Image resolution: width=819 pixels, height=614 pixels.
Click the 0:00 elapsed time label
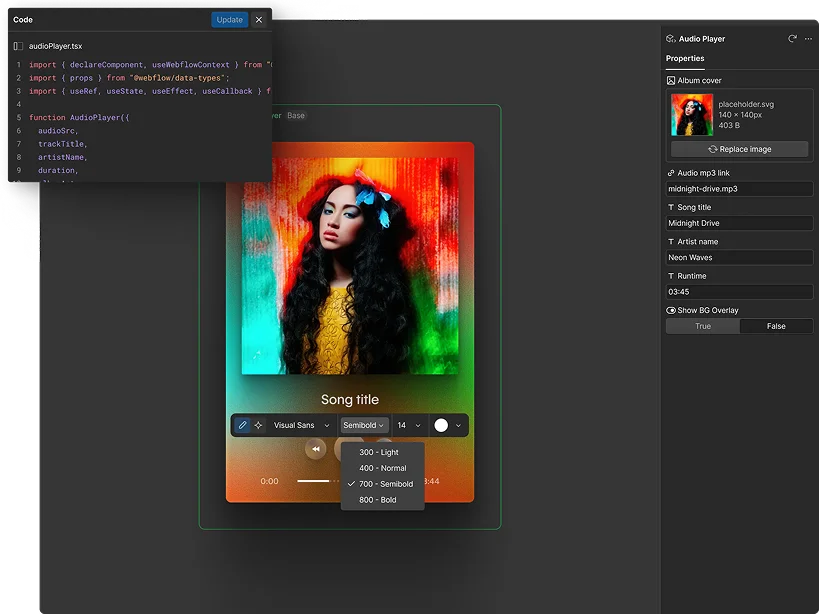(270, 481)
